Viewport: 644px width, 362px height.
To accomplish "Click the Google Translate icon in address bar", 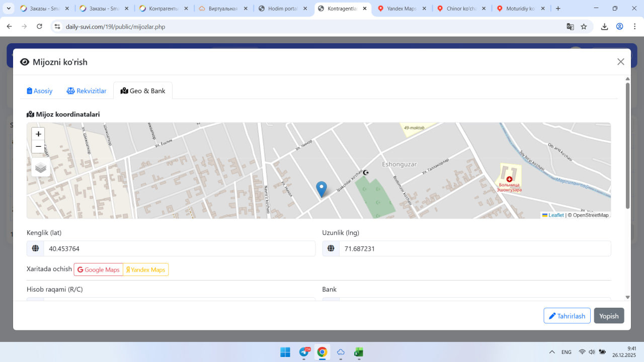I will pyautogui.click(x=570, y=27).
